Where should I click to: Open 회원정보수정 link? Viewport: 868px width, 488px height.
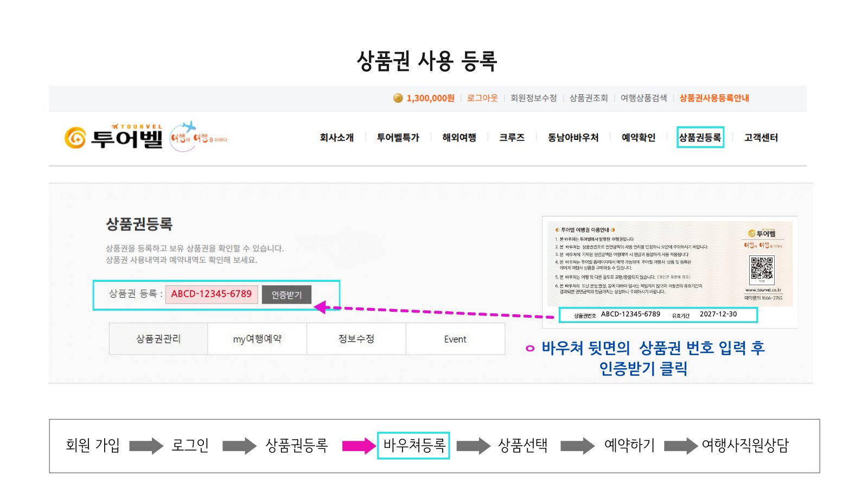[x=533, y=98]
